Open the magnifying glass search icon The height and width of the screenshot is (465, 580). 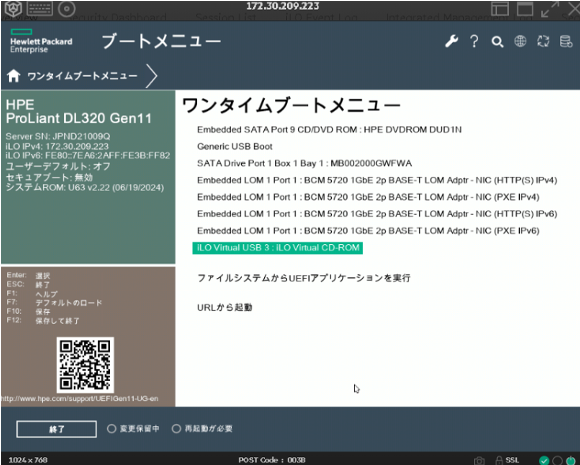(x=497, y=42)
